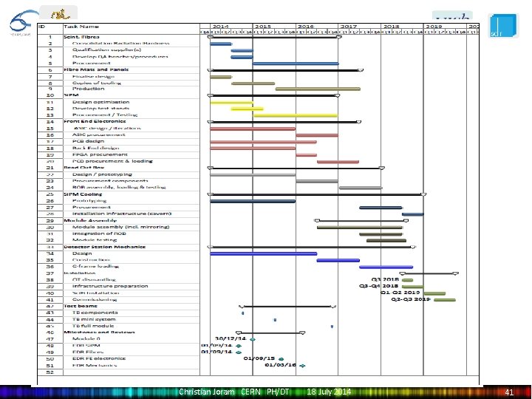Click the 'Task Name' column header

click(x=81, y=27)
